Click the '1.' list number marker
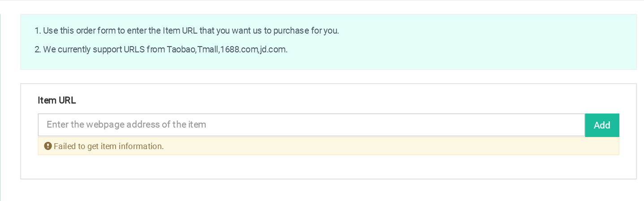The height and width of the screenshot is (201, 644). (x=38, y=31)
